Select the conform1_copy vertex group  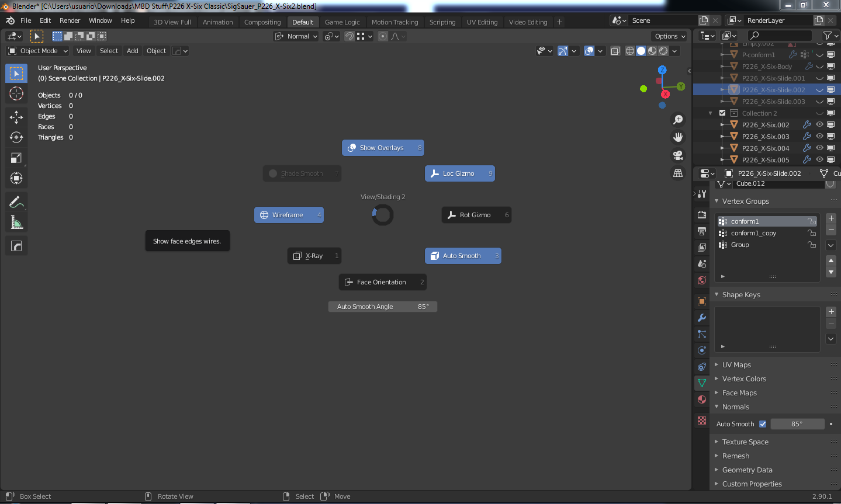pyautogui.click(x=767, y=233)
